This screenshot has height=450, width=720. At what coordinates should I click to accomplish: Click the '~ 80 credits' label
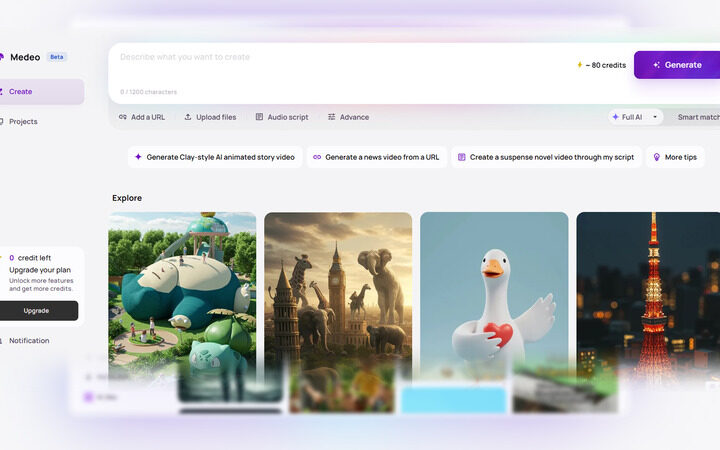click(x=606, y=65)
